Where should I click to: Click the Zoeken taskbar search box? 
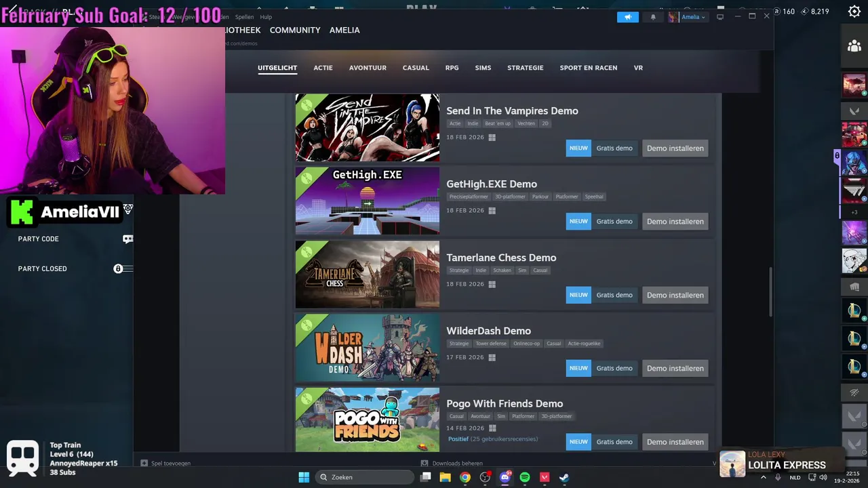366,477
